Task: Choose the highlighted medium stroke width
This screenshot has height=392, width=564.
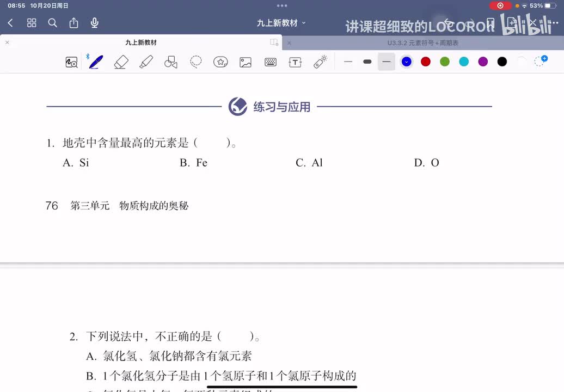Action: click(x=387, y=62)
